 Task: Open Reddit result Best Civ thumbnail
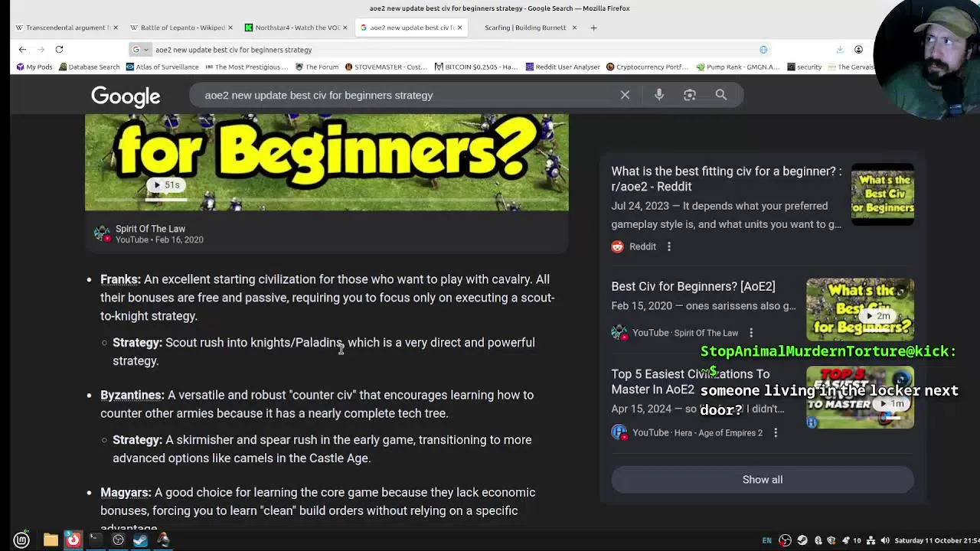tap(883, 194)
